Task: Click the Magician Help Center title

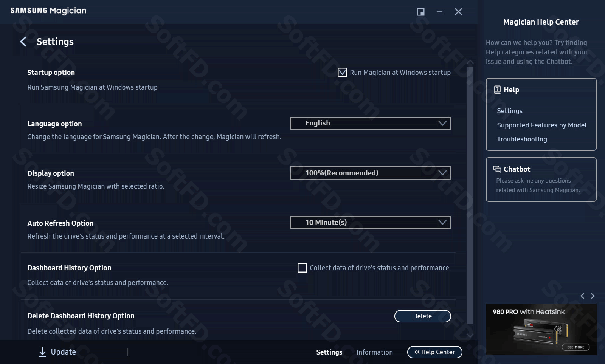Action: [541, 22]
